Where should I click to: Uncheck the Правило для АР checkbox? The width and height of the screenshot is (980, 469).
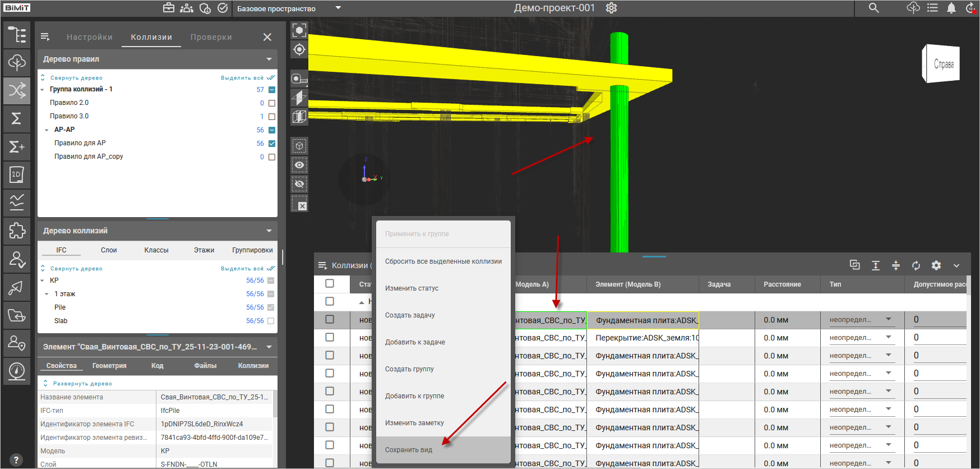pos(272,144)
